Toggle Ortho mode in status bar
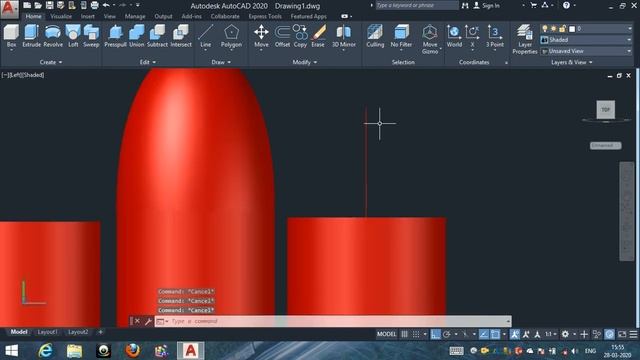 click(x=436, y=334)
